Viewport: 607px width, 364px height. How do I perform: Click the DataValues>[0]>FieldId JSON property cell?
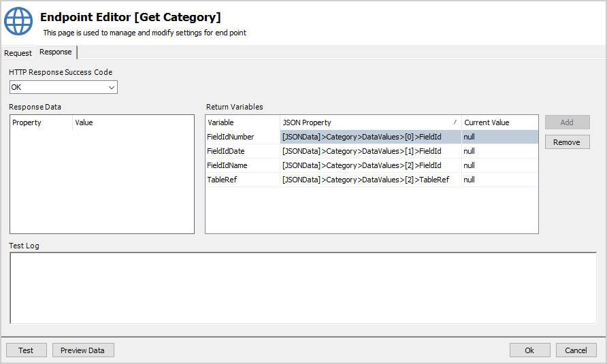pos(370,137)
